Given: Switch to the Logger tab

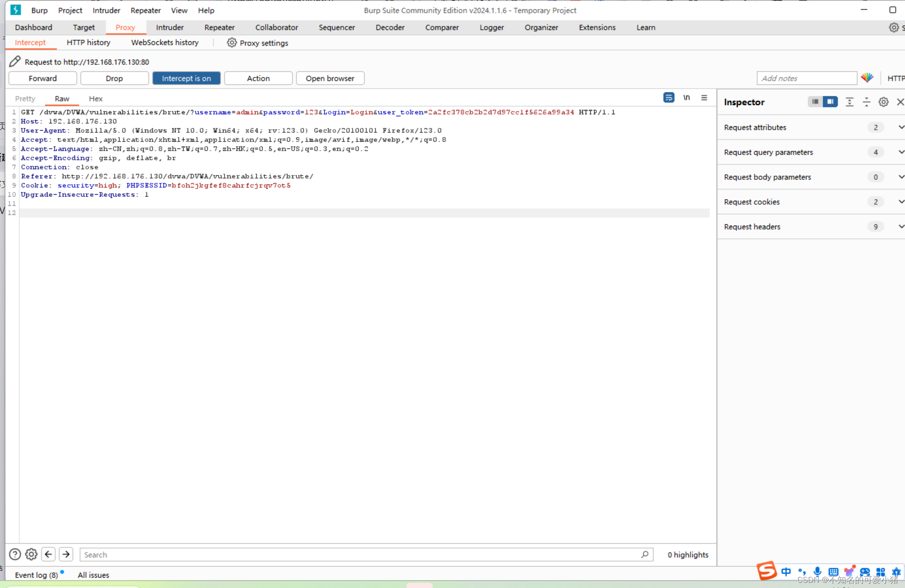Looking at the screenshot, I should pos(491,27).
